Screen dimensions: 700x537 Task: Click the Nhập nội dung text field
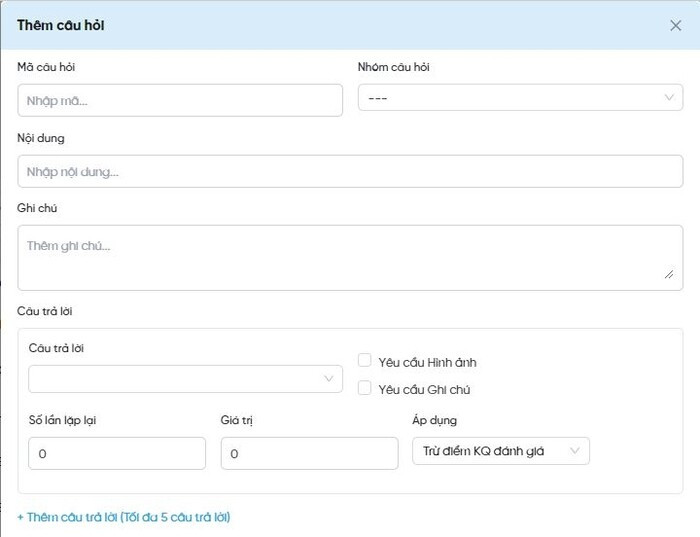[x=350, y=171]
